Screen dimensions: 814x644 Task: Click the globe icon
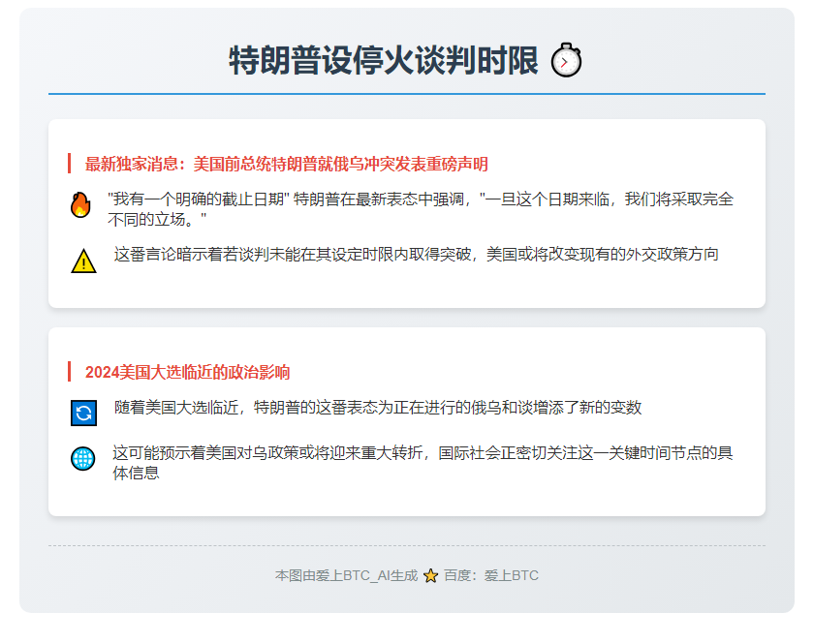pyautogui.click(x=83, y=459)
